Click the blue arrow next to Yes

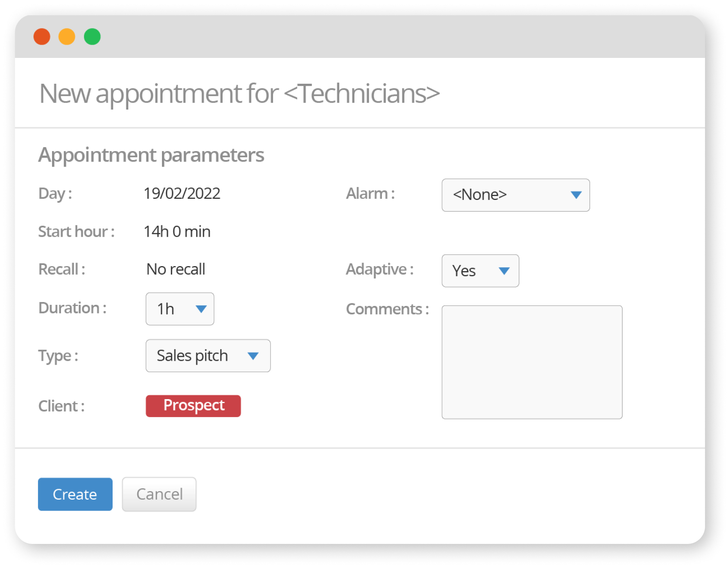(504, 271)
